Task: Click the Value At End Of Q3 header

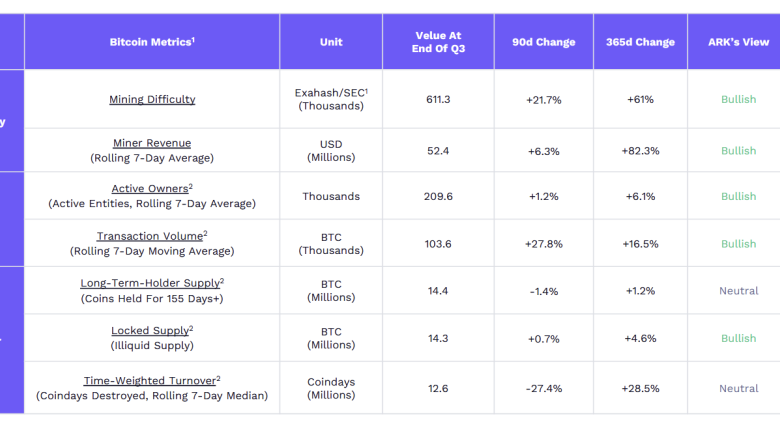Action: 437,42
